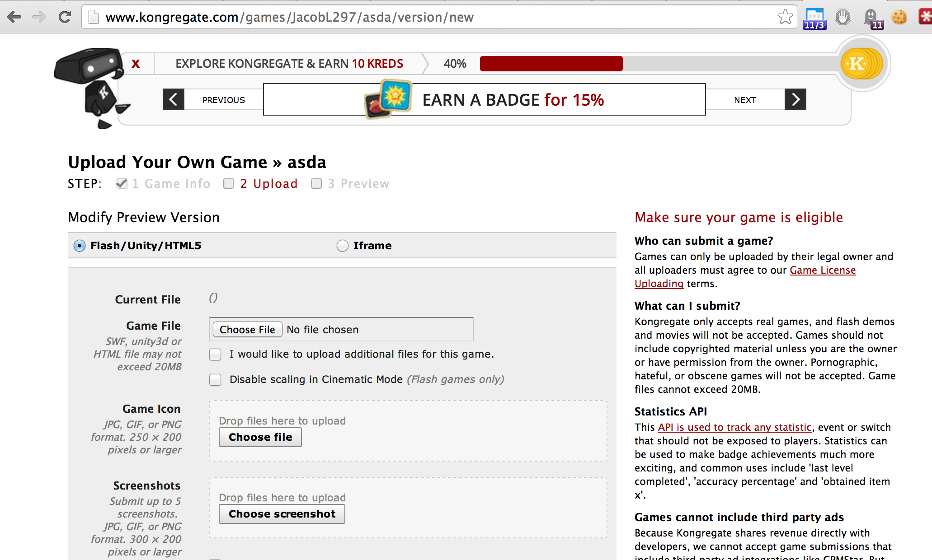This screenshot has width=932, height=560.
Task: Dismiss the Kreds banner with red X
Action: click(x=136, y=64)
